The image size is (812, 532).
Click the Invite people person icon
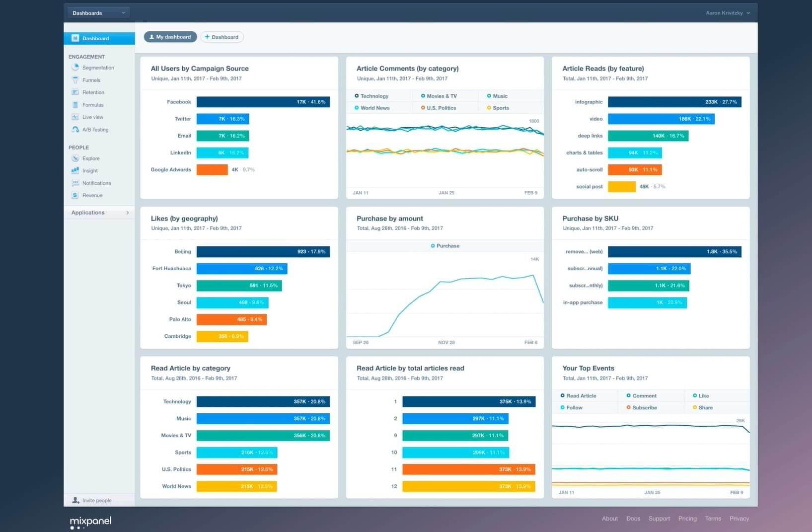point(75,500)
